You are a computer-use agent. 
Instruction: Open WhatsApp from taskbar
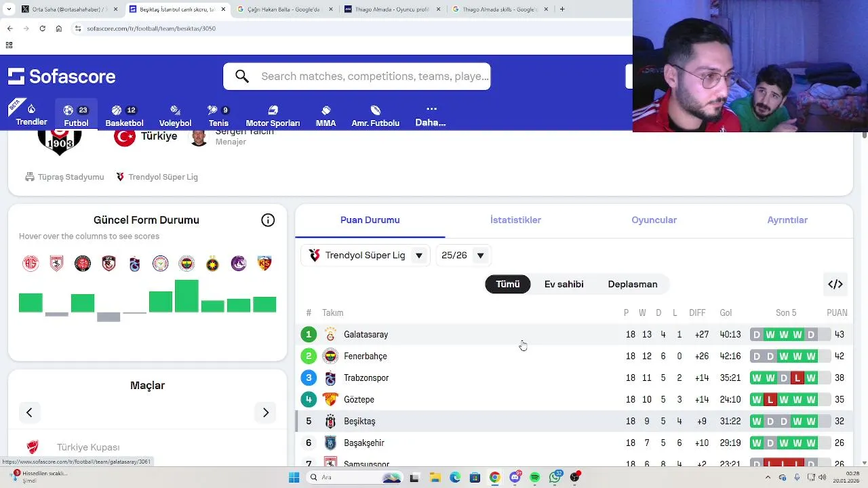[x=555, y=478]
